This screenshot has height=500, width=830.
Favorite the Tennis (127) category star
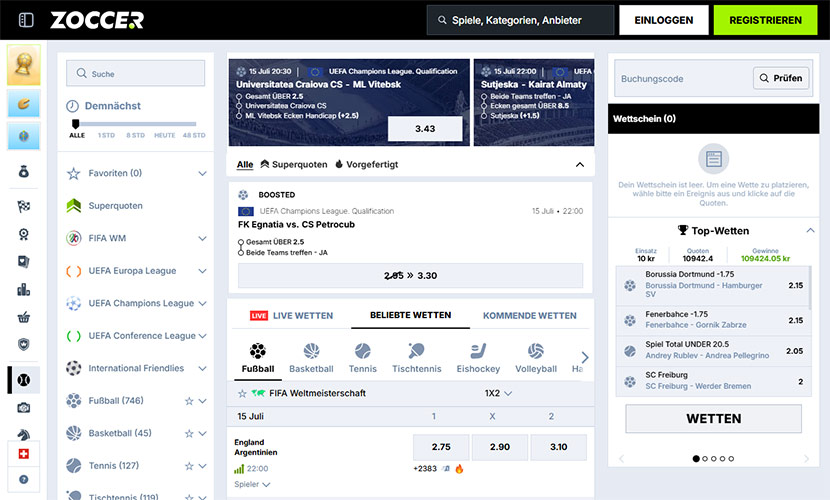(x=189, y=466)
